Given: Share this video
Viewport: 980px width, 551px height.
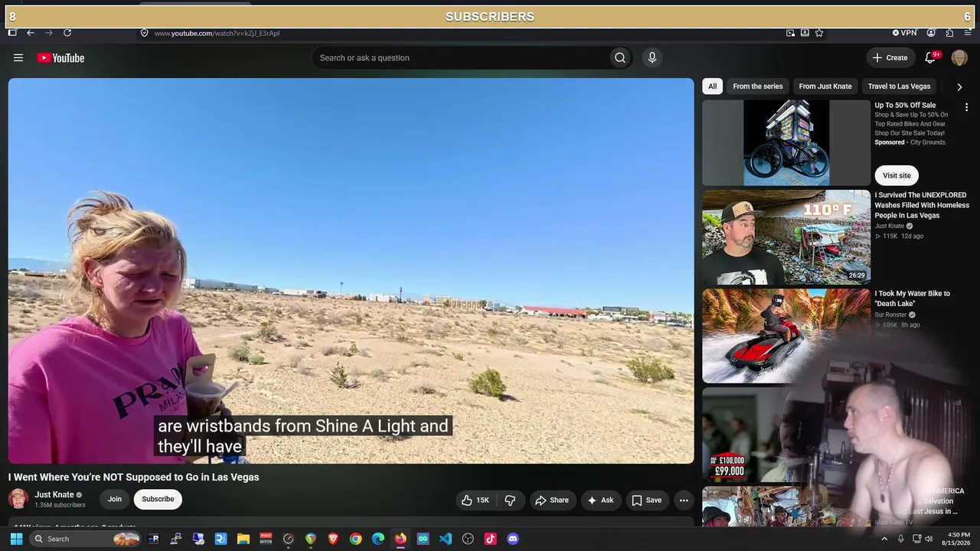Looking at the screenshot, I should pyautogui.click(x=552, y=500).
